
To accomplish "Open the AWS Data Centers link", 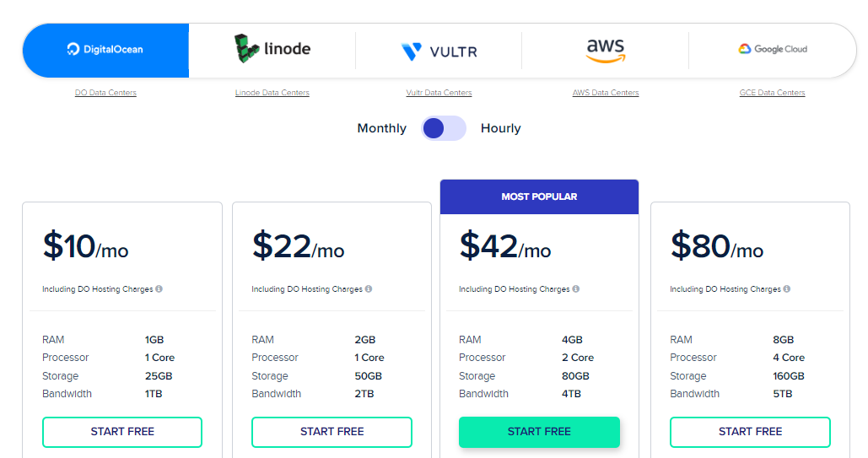I will coord(605,93).
